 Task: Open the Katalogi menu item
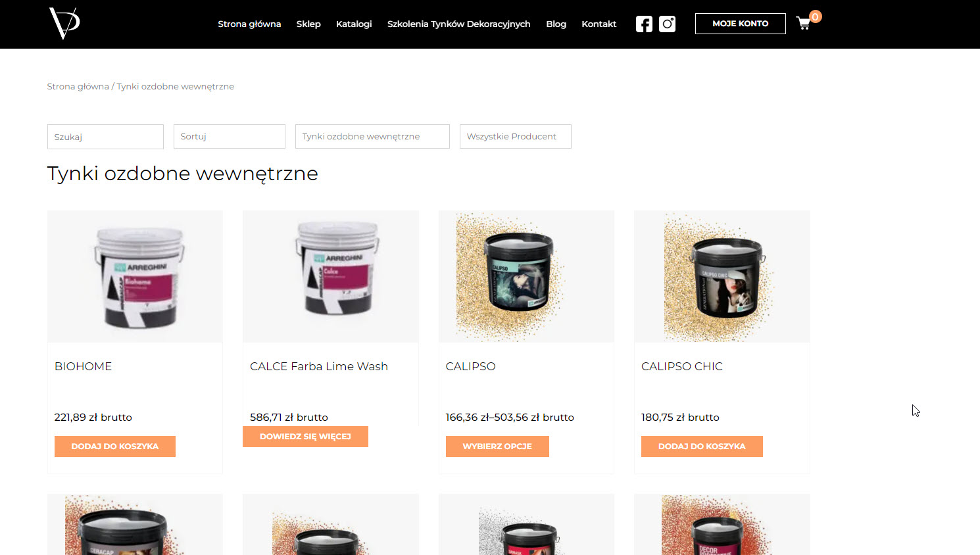pyautogui.click(x=354, y=24)
